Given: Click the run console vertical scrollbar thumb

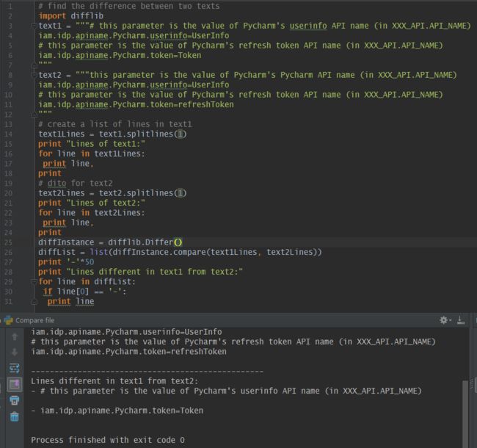Looking at the screenshot, I should (465, 414).
